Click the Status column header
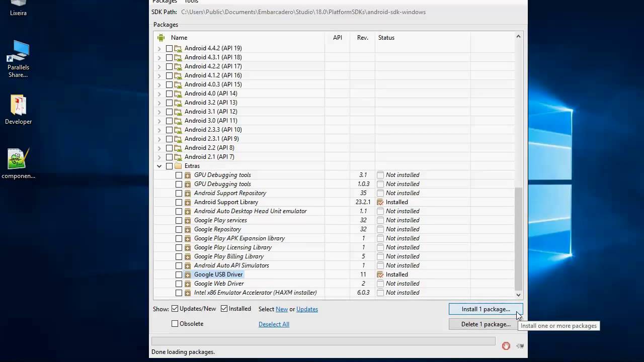 coord(423,38)
